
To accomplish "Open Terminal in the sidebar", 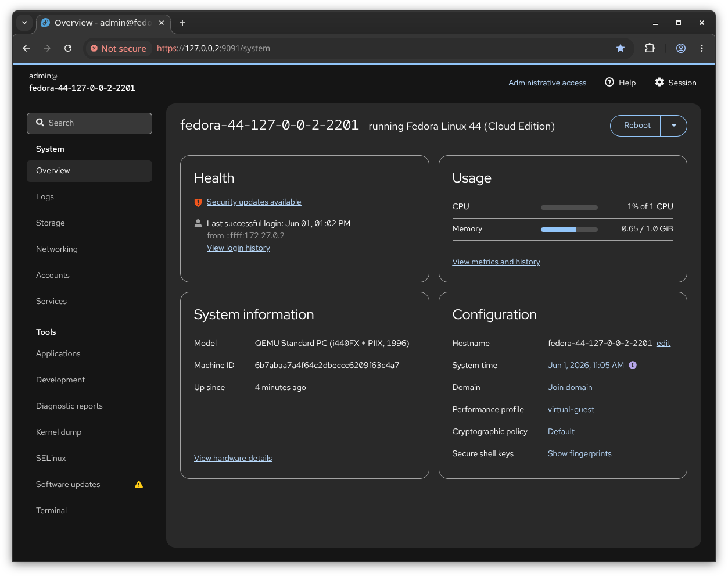I will point(89,511).
